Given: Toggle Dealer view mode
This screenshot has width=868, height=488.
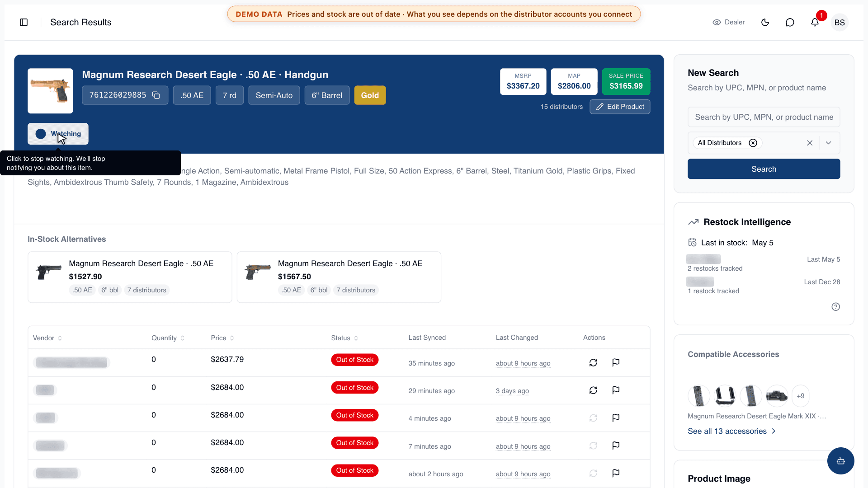Looking at the screenshot, I should click(x=728, y=22).
